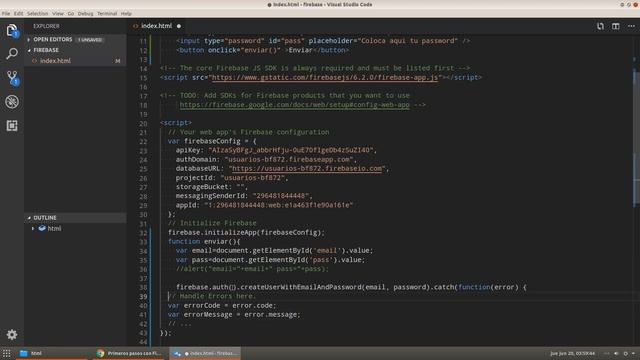
Task: Open the power tray icon
Action: click(626, 353)
